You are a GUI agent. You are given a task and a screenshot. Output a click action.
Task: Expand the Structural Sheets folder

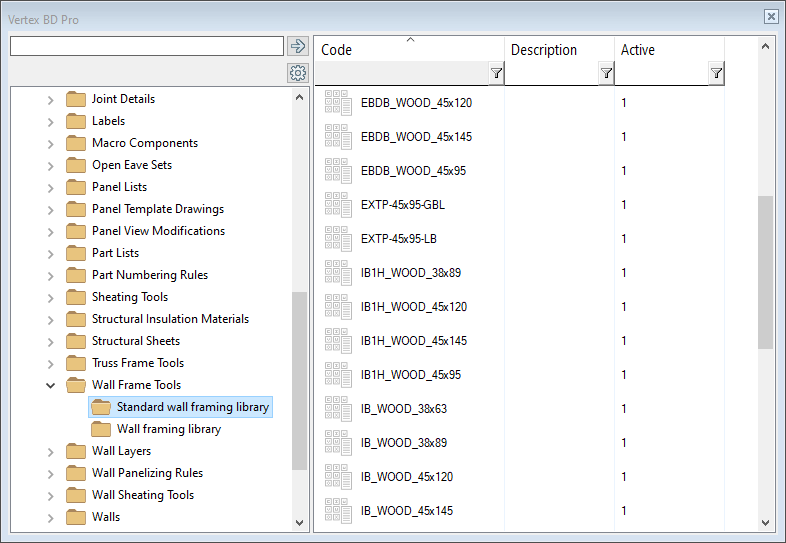point(51,341)
